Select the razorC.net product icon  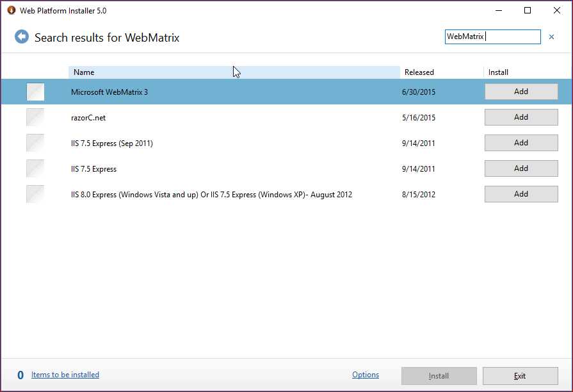tap(35, 117)
